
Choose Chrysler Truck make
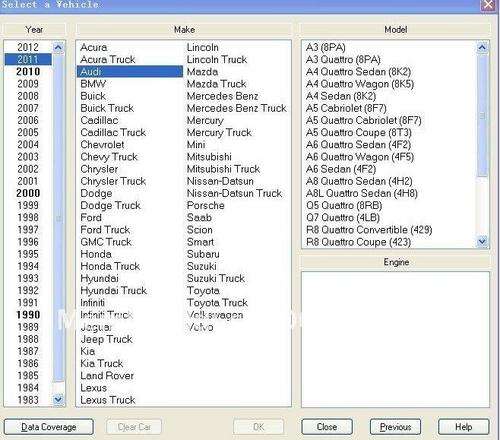point(113,181)
